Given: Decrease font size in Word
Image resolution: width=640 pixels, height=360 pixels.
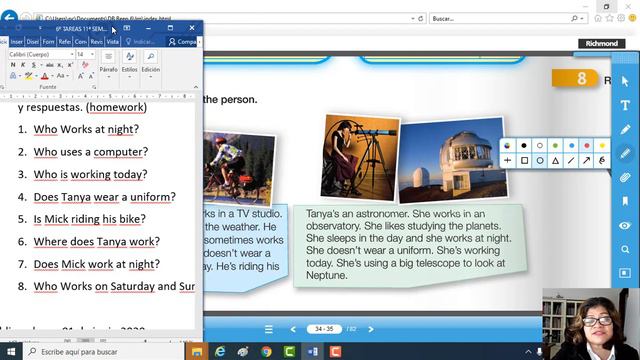Looking at the screenshot, I should [91, 76].
